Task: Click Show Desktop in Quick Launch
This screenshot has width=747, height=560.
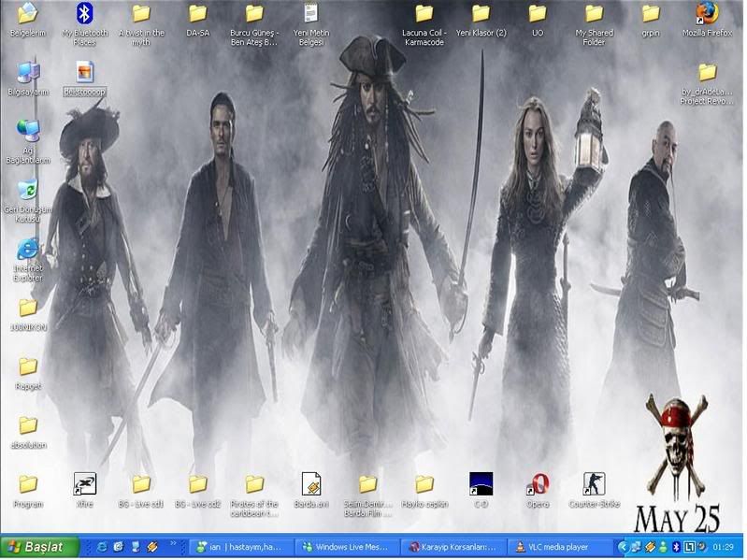Action: click(136, 547)
